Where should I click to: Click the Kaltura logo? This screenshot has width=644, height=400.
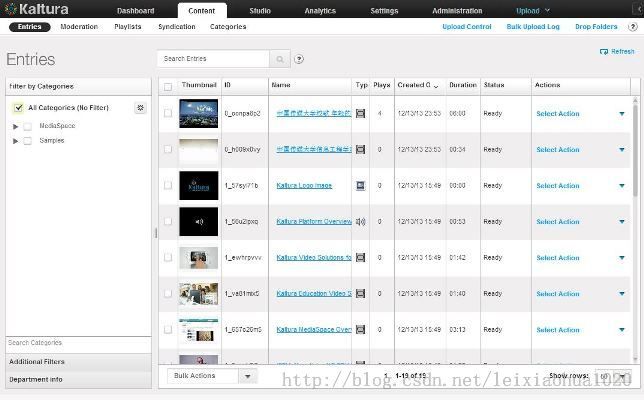click(x=36, y=9)
